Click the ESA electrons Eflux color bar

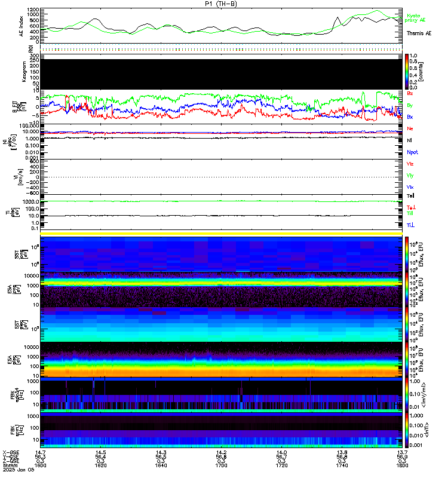tap(407, 360)
